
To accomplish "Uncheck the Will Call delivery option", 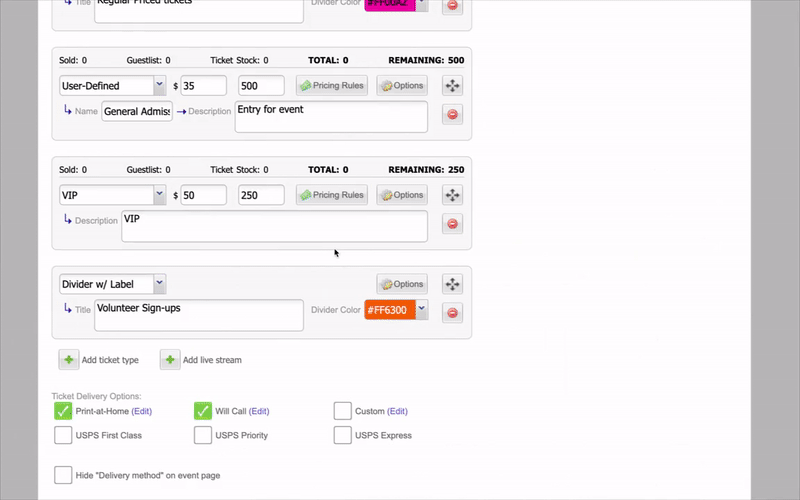I will (203, 411).
